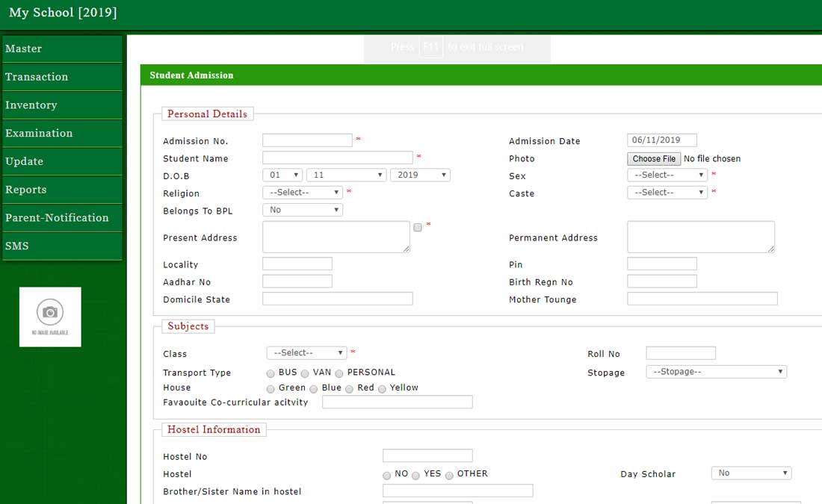This screenshot has width=822, height=504.
Task: Tick the checkbox beside Present Address
Action: click(417, 226)
